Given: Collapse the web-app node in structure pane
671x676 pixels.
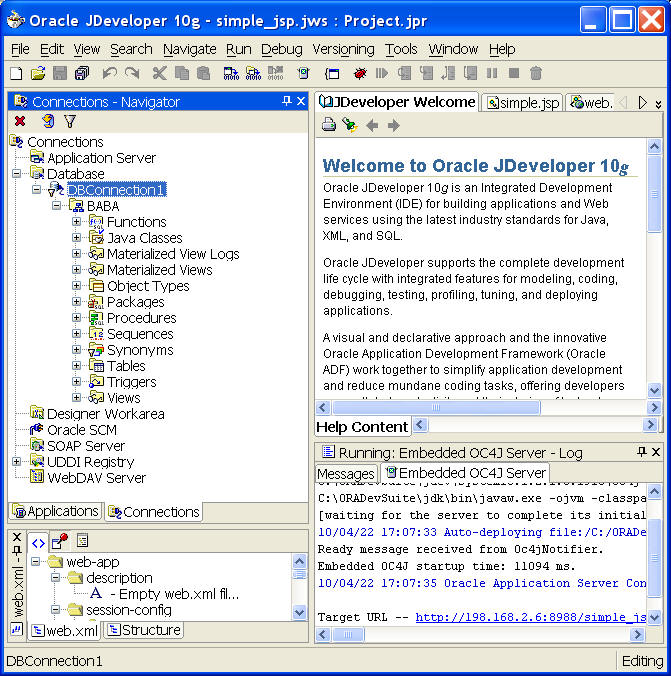Looking at the screenshot, I should 36,562.
